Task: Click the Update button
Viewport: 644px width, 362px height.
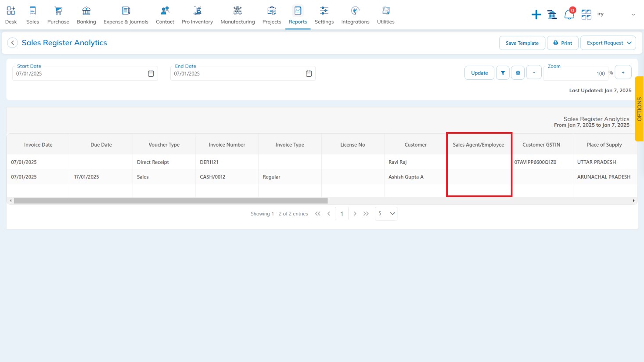Action: 479,73
